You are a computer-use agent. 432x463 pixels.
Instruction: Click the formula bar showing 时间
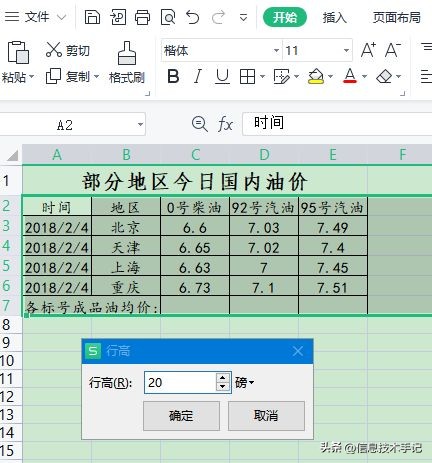(x=337, y=124)
